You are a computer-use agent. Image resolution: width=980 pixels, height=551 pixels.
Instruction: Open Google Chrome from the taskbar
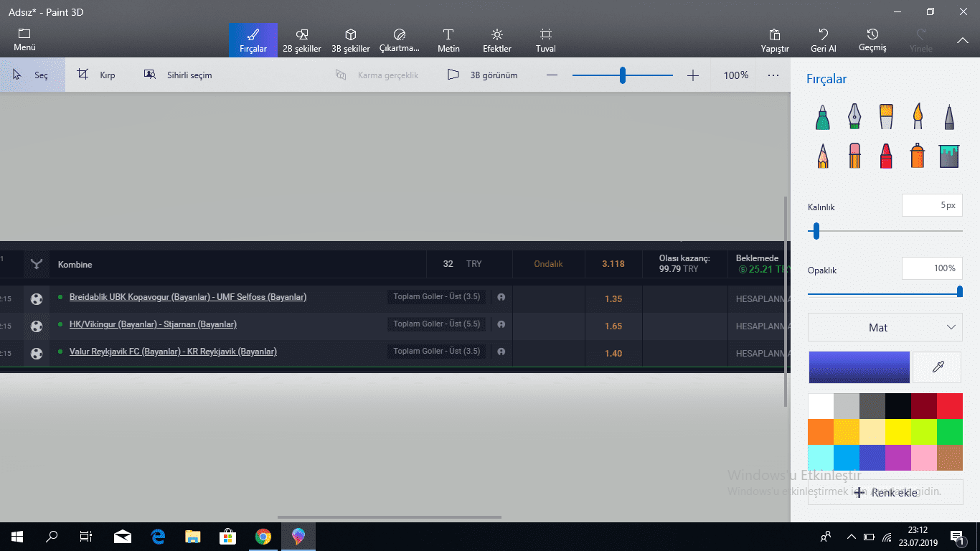(x=263, y=537)
